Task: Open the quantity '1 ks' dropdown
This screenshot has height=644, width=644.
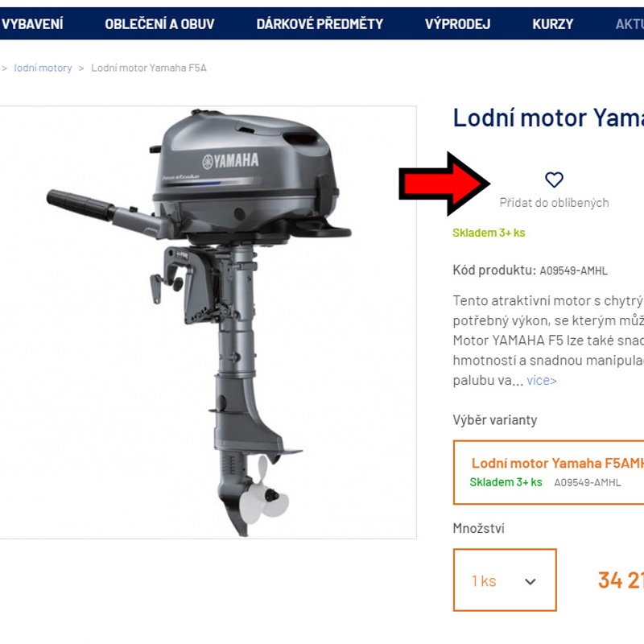Action: click(x=505, y=580)
